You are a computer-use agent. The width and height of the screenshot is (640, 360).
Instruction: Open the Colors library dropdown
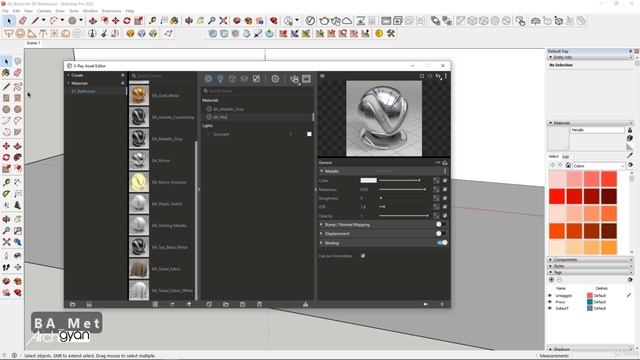pos(599,166)
